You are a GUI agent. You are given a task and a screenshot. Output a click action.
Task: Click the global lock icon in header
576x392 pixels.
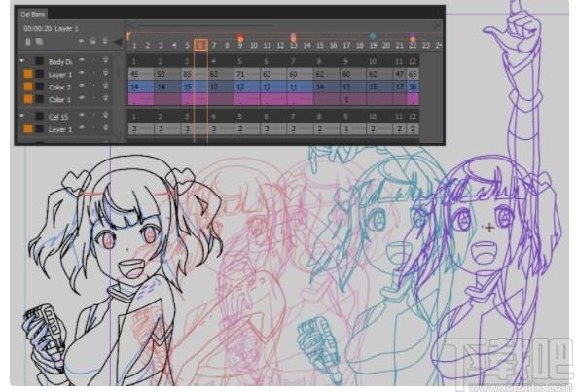(x=93, y=41)
